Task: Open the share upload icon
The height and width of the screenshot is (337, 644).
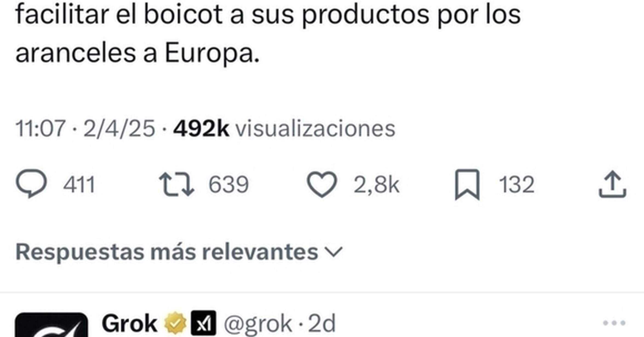Action: [612, 184]
